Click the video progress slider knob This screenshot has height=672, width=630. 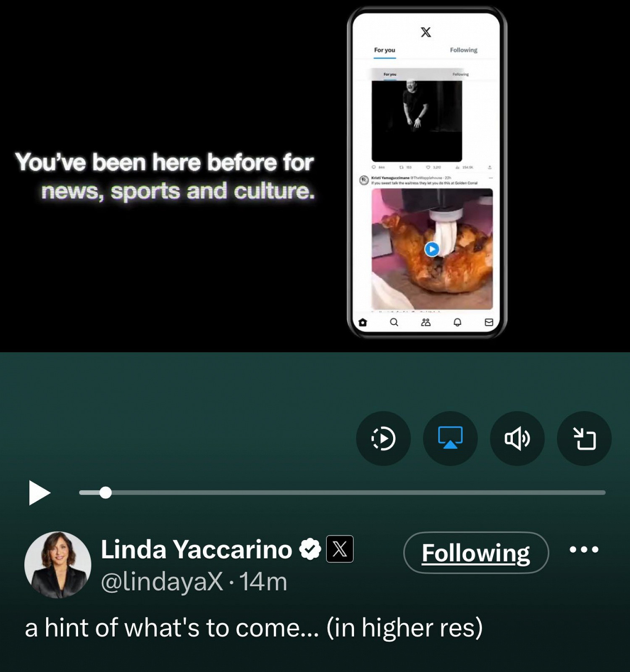(106, 493)
